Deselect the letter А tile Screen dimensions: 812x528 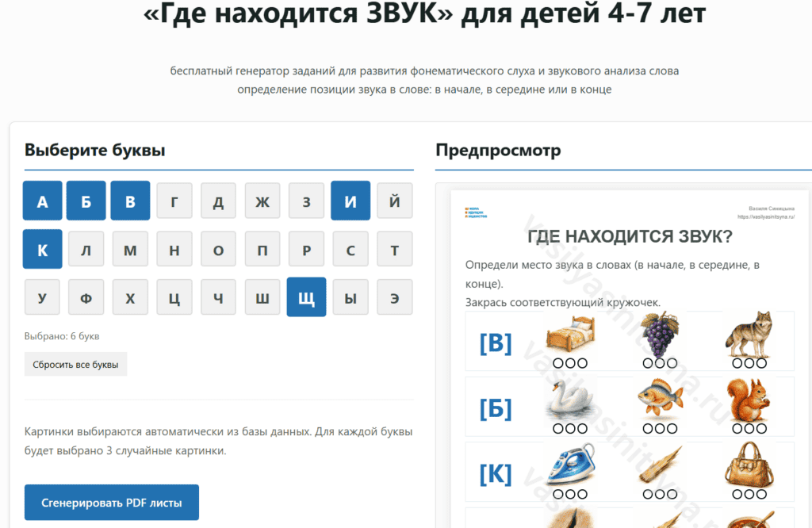pos(42,201)
